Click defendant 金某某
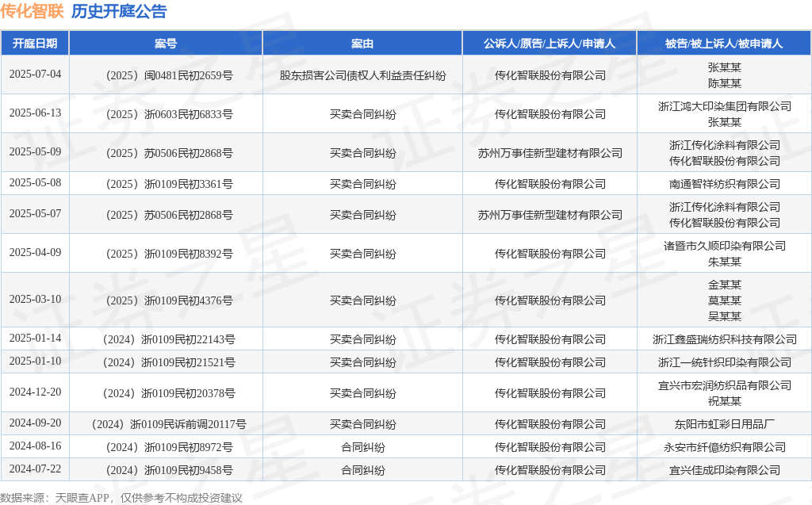 pyautogui.click(x=725, y=285)
